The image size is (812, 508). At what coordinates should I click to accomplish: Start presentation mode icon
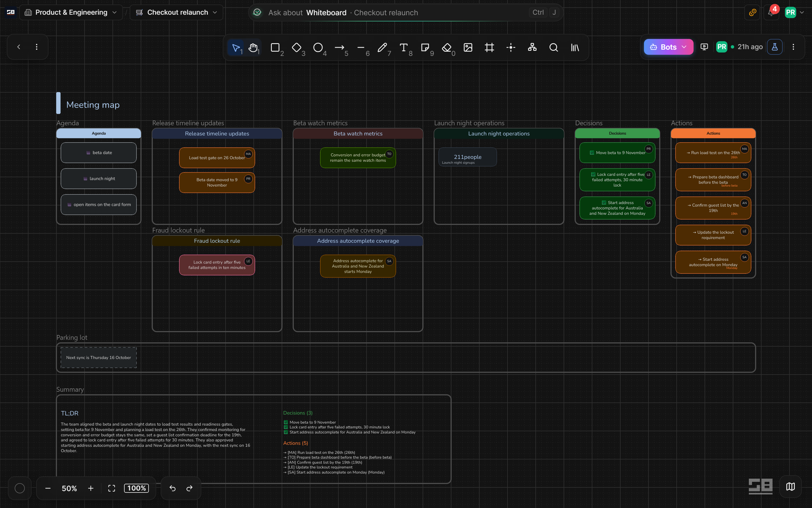point(704,47)
